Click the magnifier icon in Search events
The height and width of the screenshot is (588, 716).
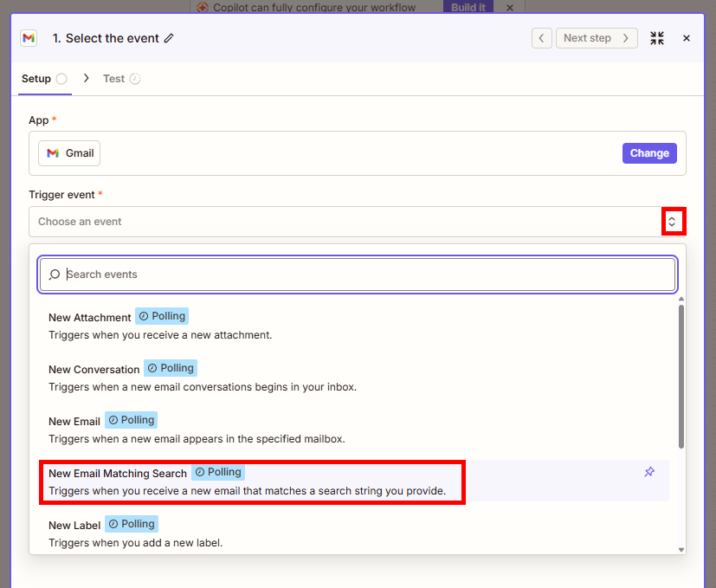[55, 275]
